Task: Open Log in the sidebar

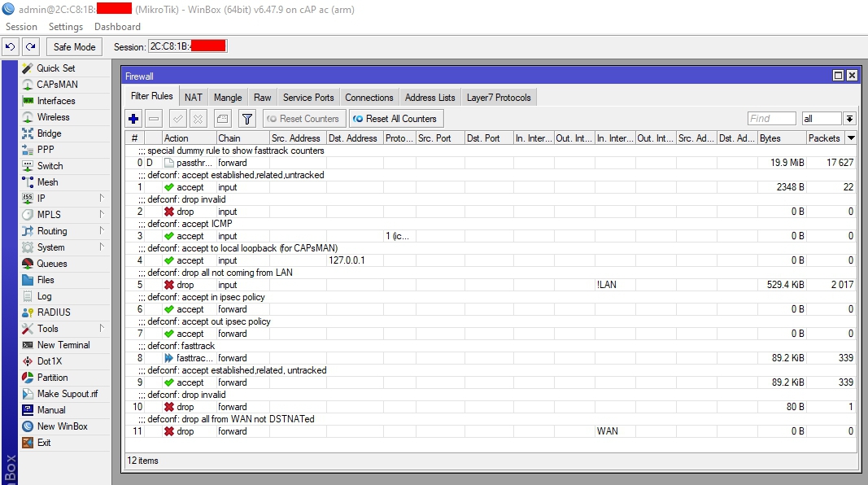Action: (44, 296)
